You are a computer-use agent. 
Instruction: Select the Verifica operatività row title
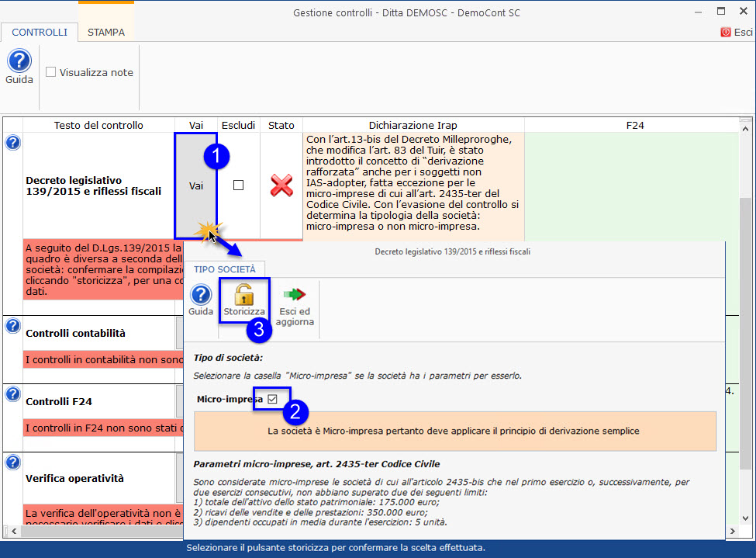(x=74, y=478)
